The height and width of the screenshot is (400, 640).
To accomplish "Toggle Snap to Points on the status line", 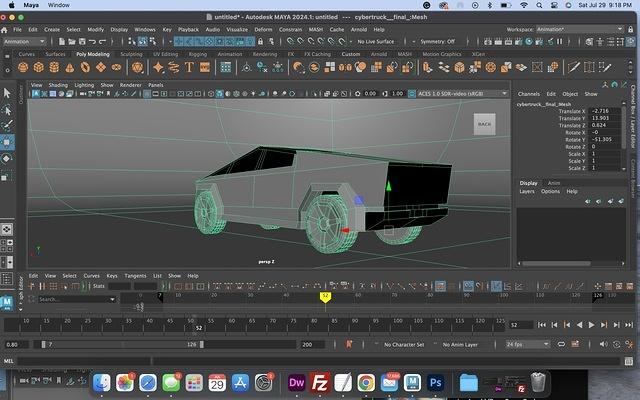I will point(311,41).
